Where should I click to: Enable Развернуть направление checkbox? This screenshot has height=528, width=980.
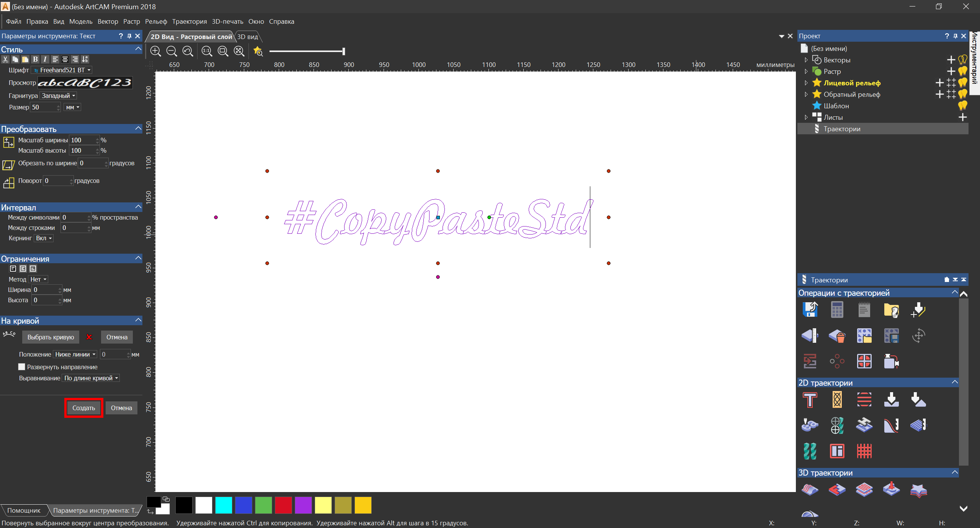tap(22, 367)
